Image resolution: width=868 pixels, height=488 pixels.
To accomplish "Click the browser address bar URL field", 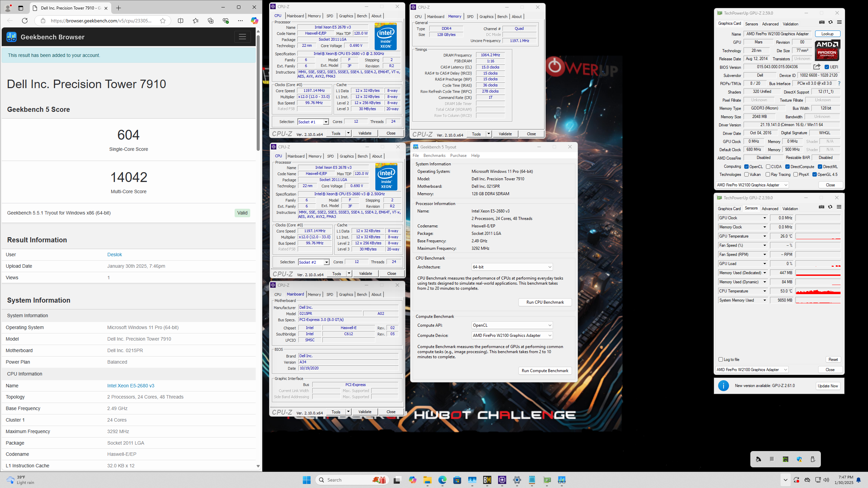I will click(x=101, y=21).
